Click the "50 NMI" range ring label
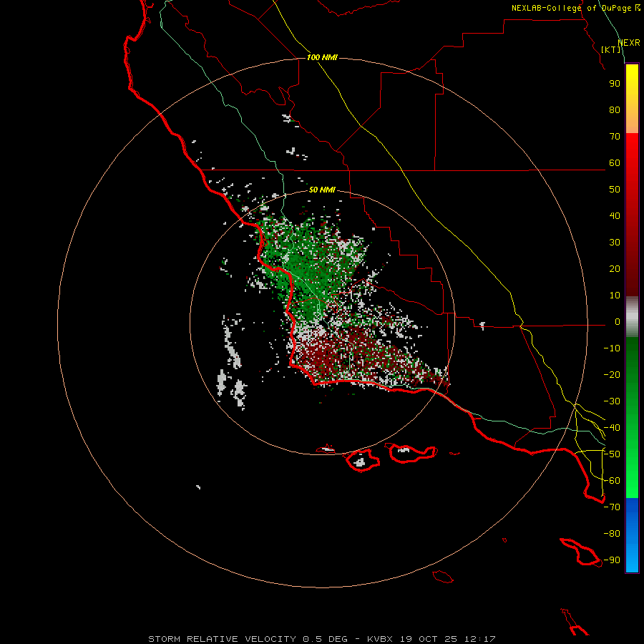Image resolution: width=644 pixels, height=644 pixels. [322, 190]
